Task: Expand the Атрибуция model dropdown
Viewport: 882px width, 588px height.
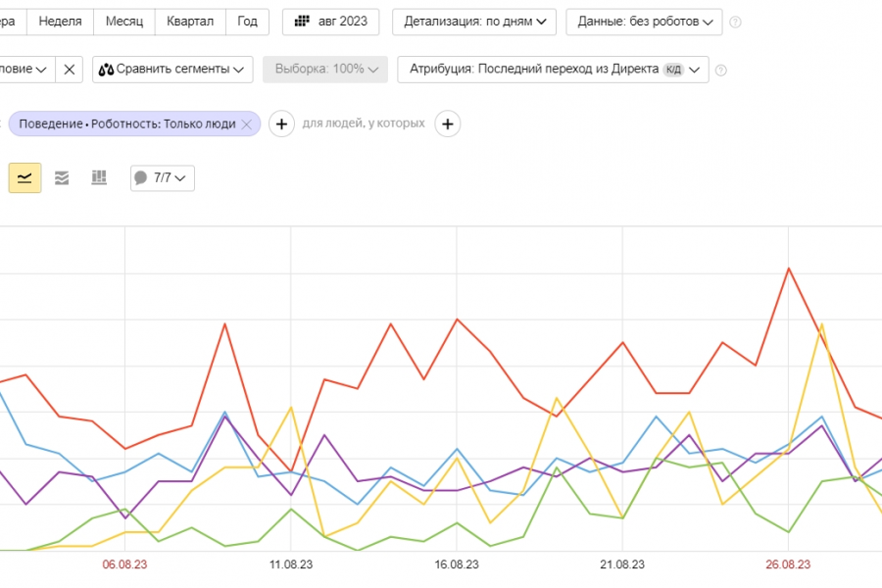Action: point(553,70)
